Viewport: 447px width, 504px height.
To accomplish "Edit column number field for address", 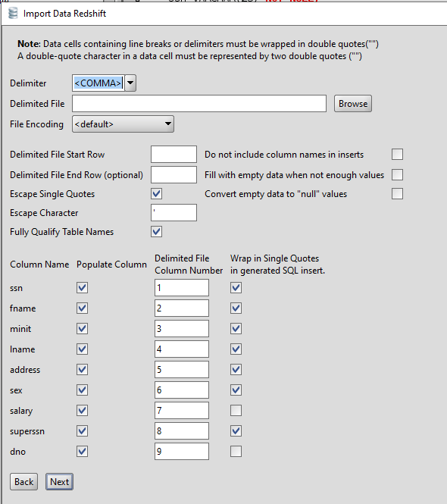I will click(x=182, y=370).
